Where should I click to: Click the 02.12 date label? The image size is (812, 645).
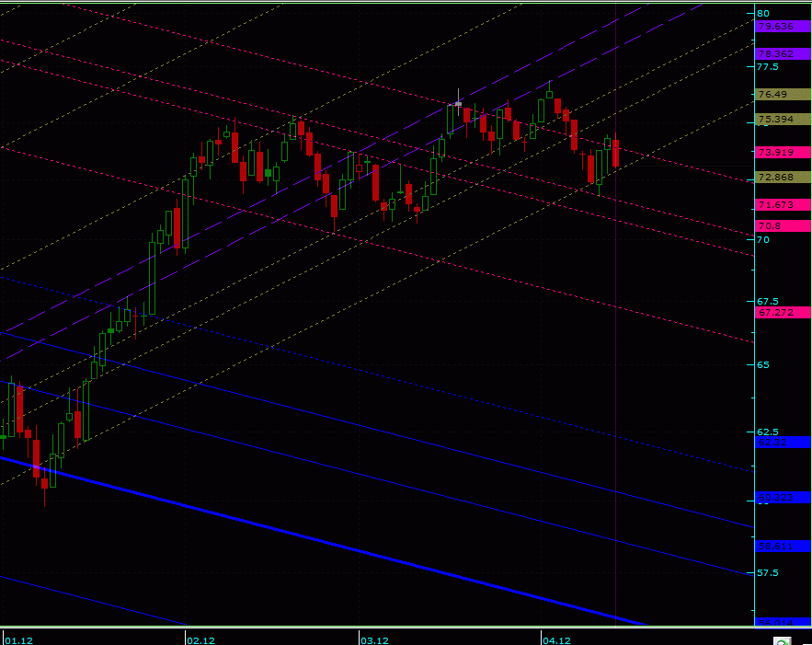tap(200, 640)
